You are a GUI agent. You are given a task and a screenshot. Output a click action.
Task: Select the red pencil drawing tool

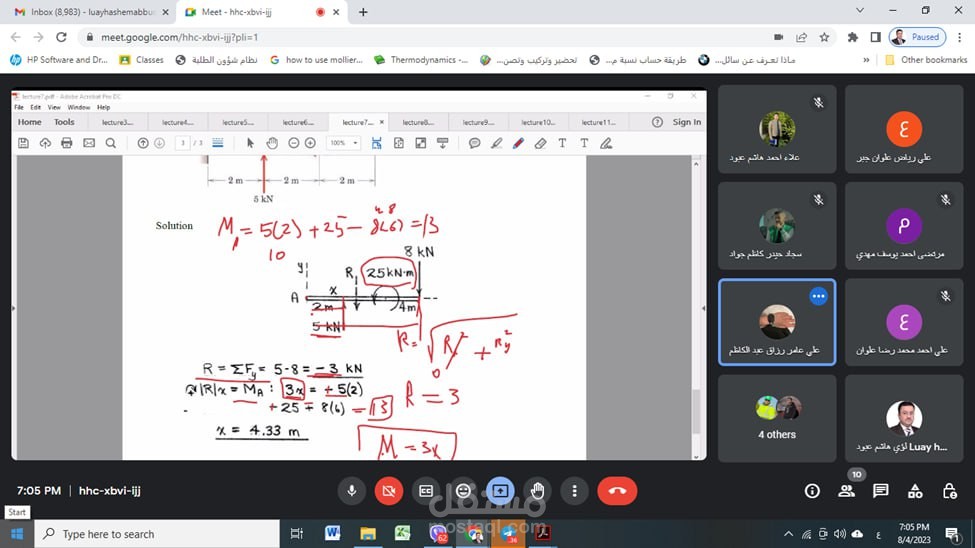pyautogui.click(x=518, y=143)
